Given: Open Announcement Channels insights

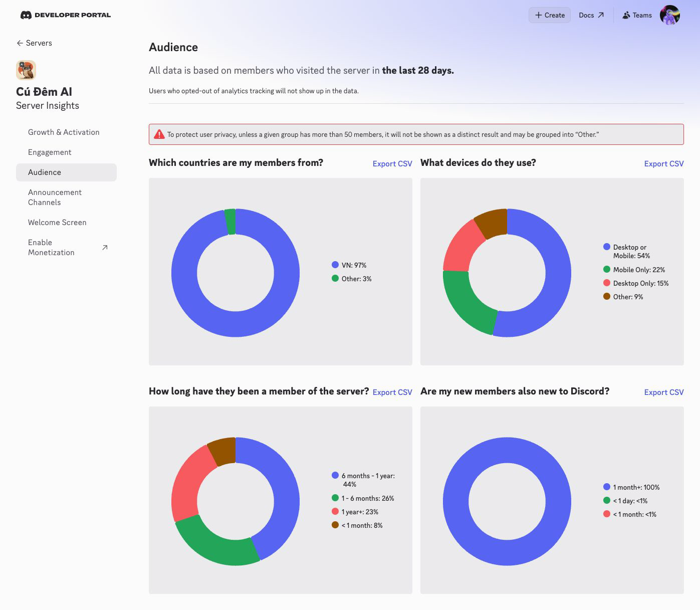Looking at the screenshot, I should [55, 197].
